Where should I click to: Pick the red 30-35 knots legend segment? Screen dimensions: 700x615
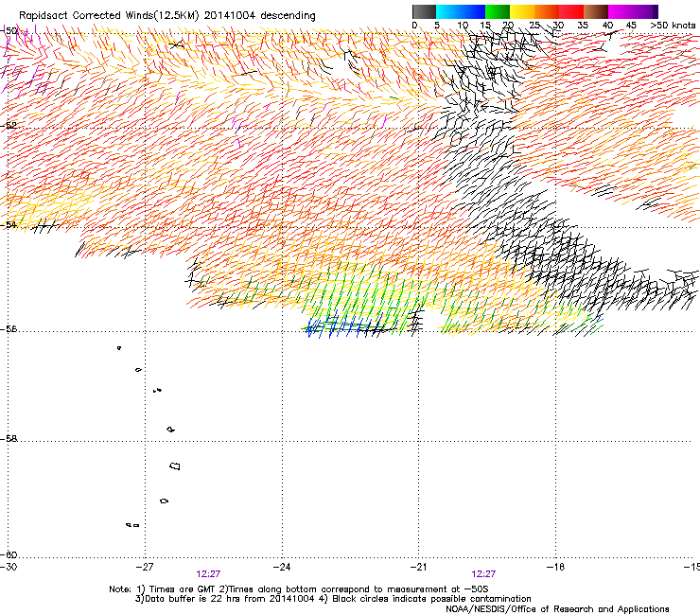(571, 11)
